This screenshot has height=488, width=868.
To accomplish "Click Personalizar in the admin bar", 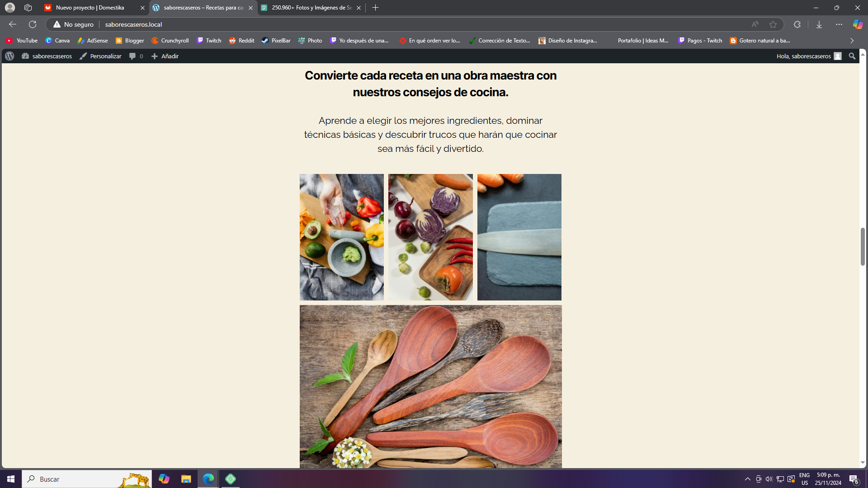I will (x=101, y=56).
